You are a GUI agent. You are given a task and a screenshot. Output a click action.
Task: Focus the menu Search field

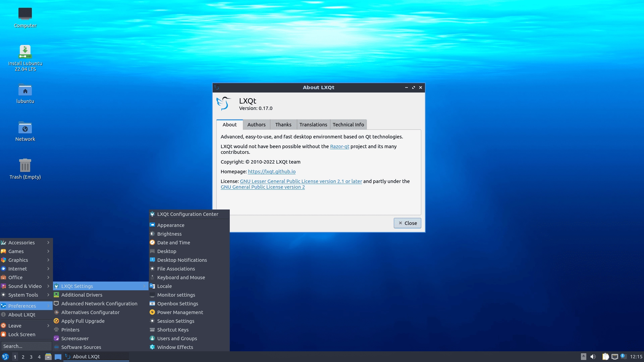click(x=26, y=346)
